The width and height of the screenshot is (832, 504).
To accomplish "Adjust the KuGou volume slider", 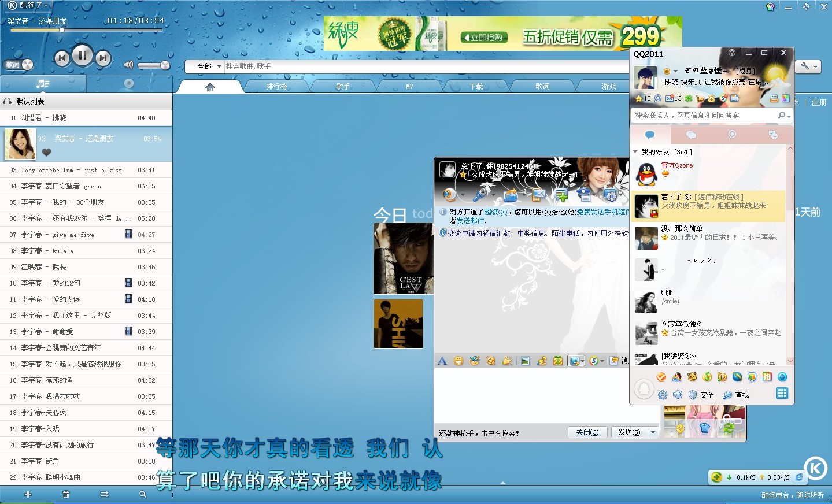I will (x=153, y=65).
